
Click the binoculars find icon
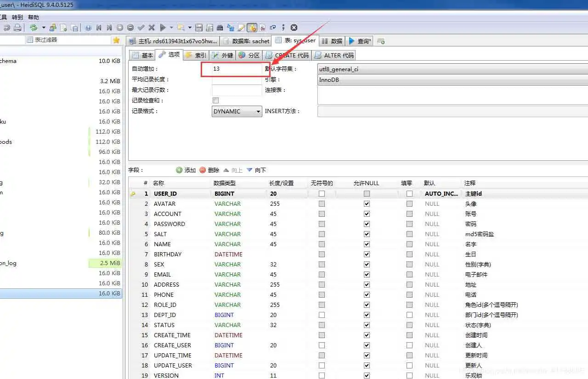pyautogui.click(x=220, y=28)
